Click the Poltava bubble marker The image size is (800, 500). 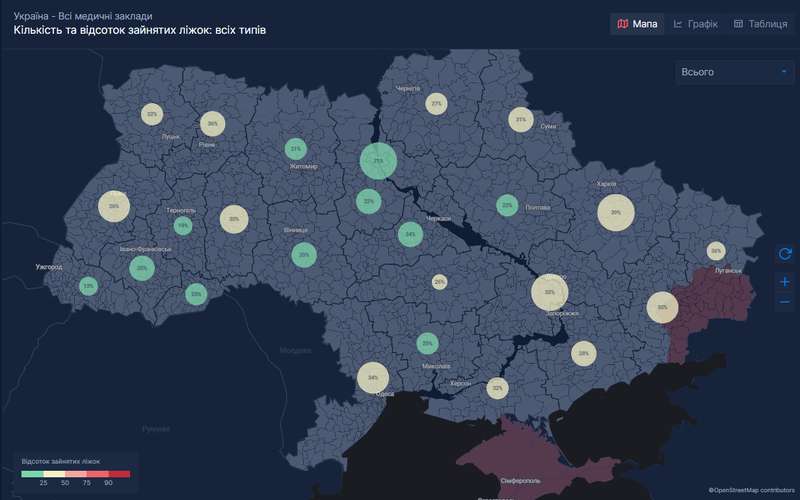507,205
